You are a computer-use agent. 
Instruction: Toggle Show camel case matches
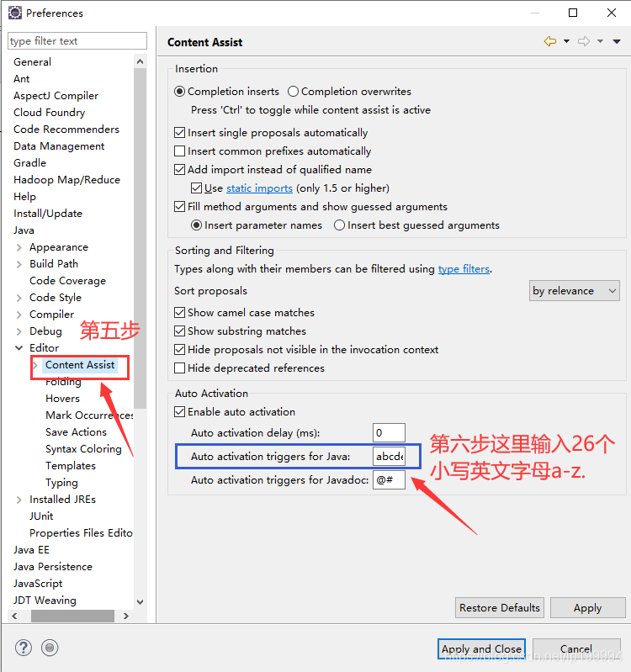[x=179, y=313]
